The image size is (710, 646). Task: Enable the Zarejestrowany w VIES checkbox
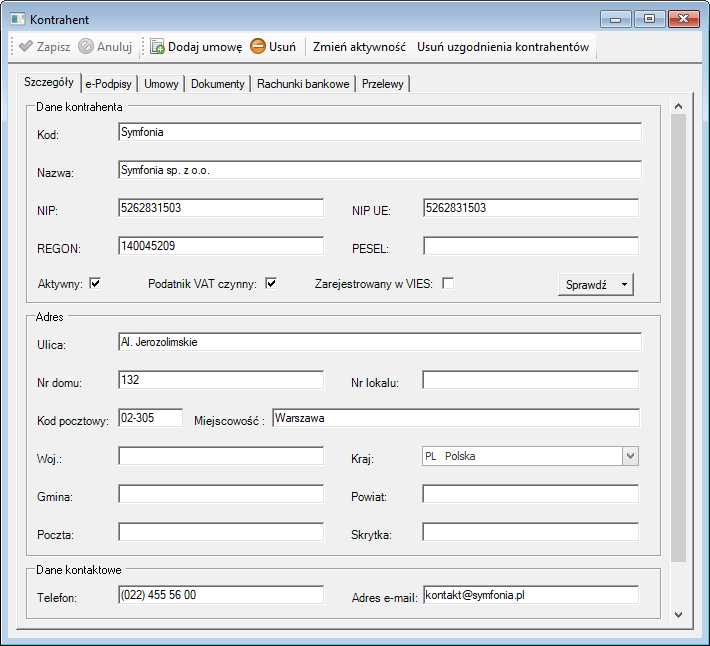coord(448,284)
